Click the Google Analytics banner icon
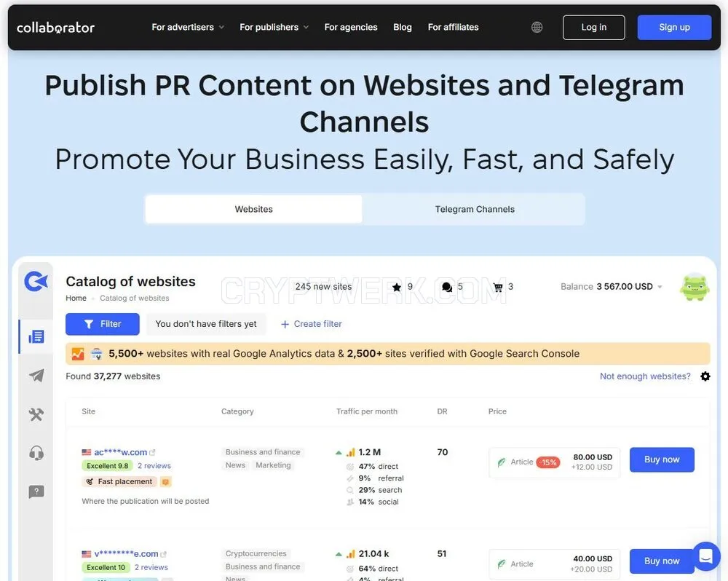Screen dimensions: 728x581 pos(78,354)
